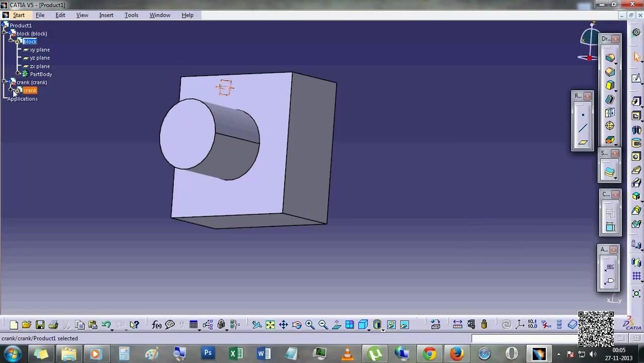Click the Axis System icon
This screenshot has height=363, width=644.
click(x=520, y=325)
